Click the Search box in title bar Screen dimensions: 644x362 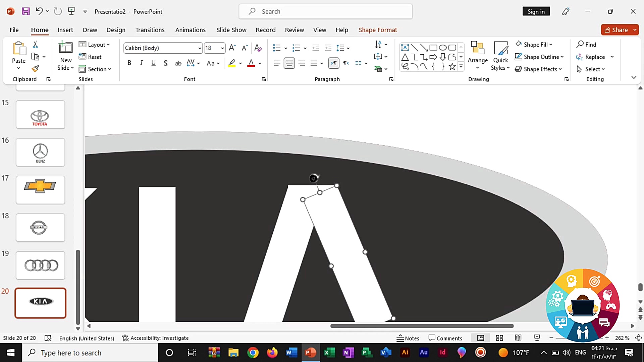coord(325,11)
